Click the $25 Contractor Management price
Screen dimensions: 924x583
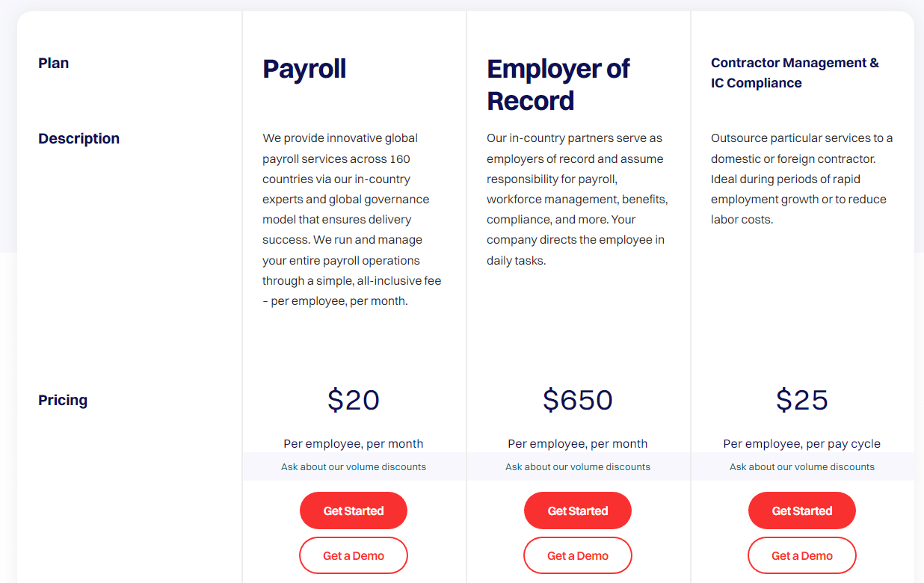801,401
